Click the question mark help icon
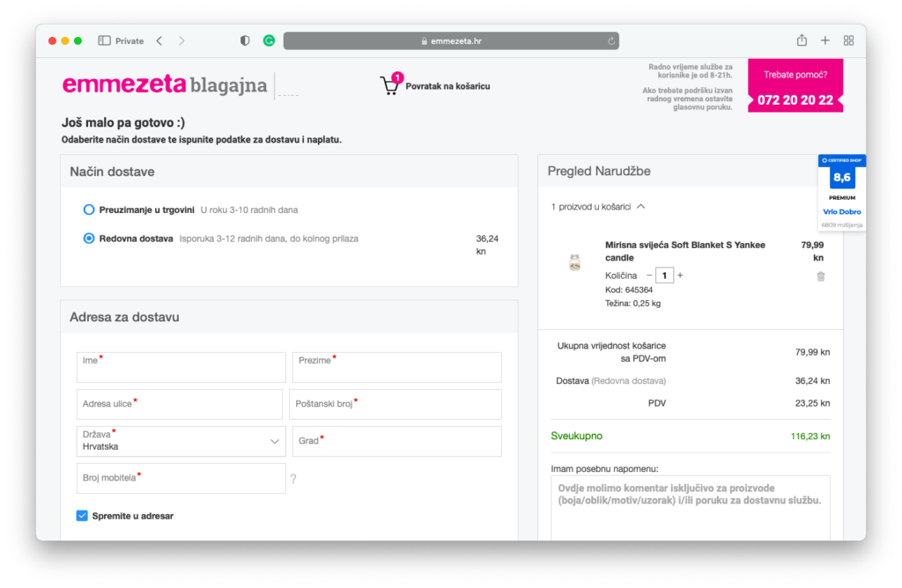 [292, 480]
